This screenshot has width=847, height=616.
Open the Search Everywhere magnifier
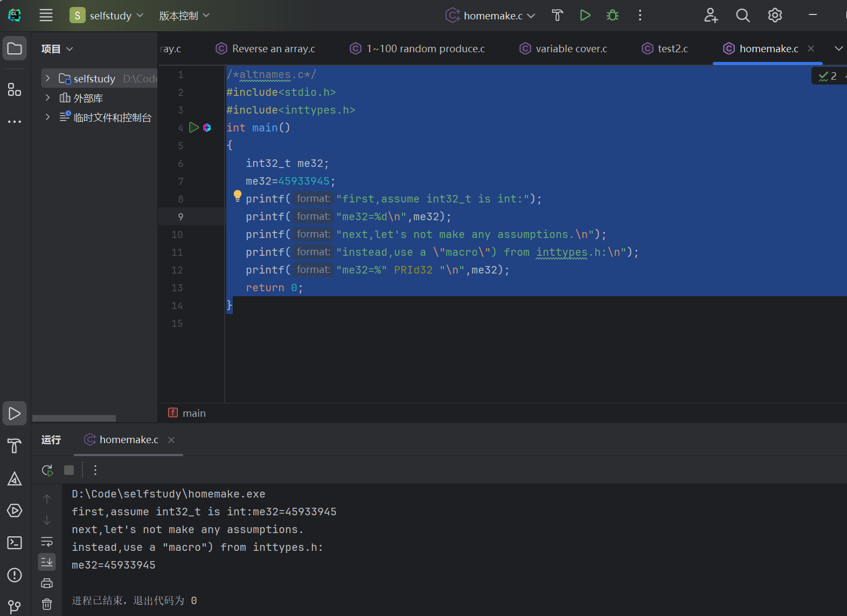tap(742, 16)
